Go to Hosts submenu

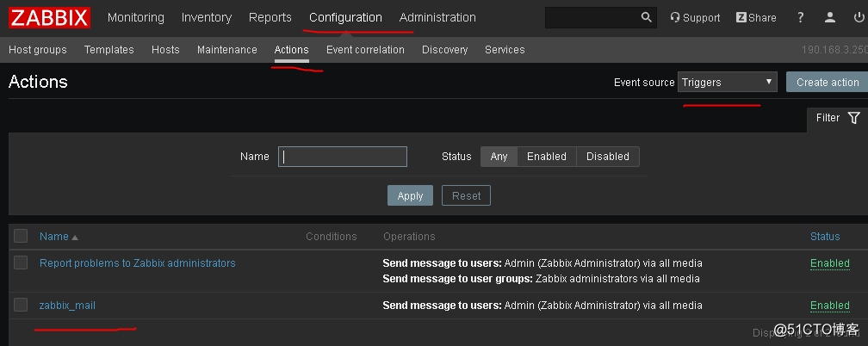tap(165, 50)
